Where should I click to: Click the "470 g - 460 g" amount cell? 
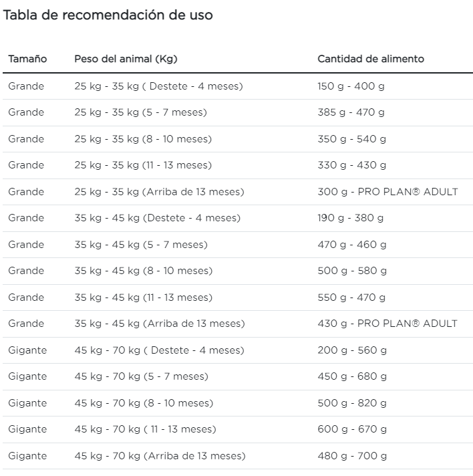click(351, 245)
